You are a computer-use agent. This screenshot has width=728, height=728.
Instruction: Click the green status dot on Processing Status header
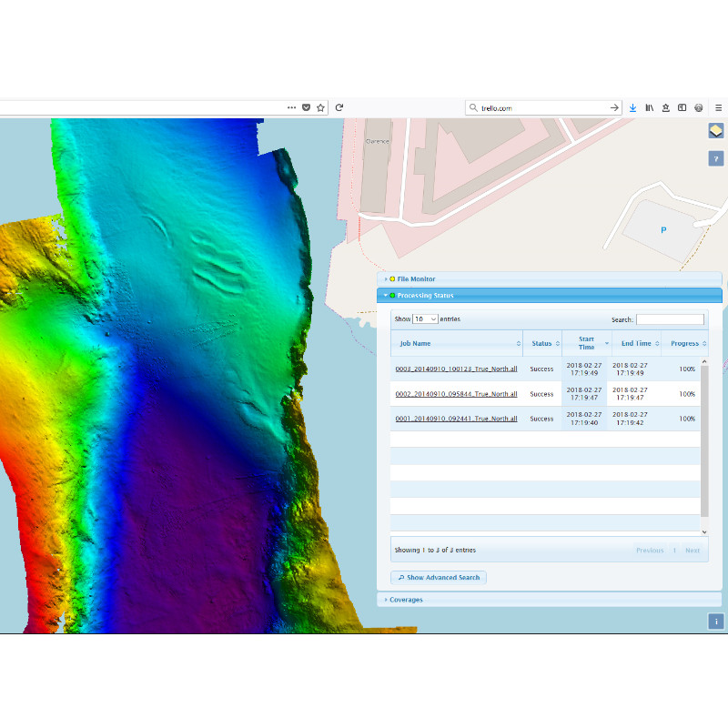(393, 295)
